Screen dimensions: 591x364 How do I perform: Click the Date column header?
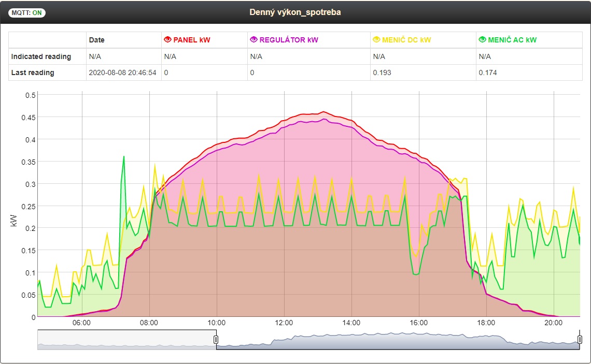pyautogui.click(x=96, y=40)
